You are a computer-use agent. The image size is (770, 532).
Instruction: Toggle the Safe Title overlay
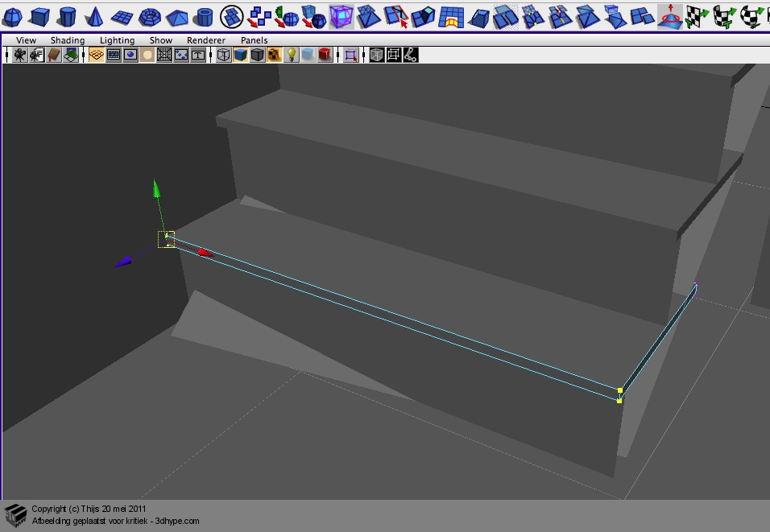coord(198,55)
